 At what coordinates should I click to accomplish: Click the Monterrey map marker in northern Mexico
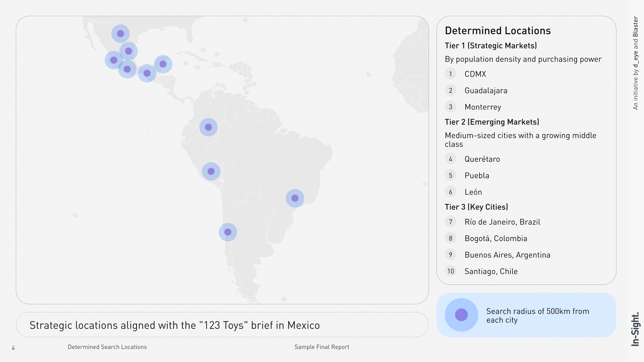[120, 33]
